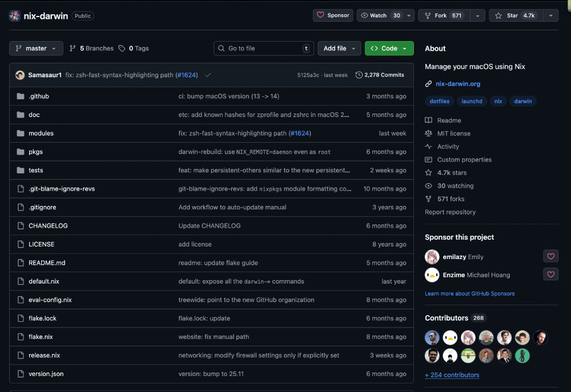This screenshot has height=392, width=571.
Task: Click the flake.lock file icon
Action: [21, 318]
